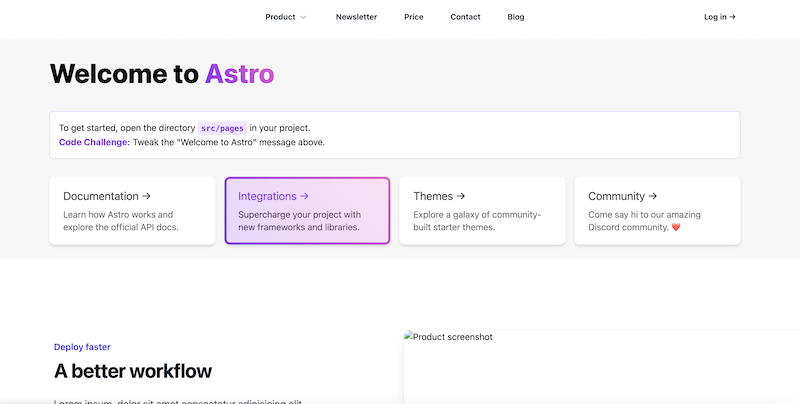Screen dimensions: 800x404
Task: Open the Themes card
Action: (x=482, y=211)
